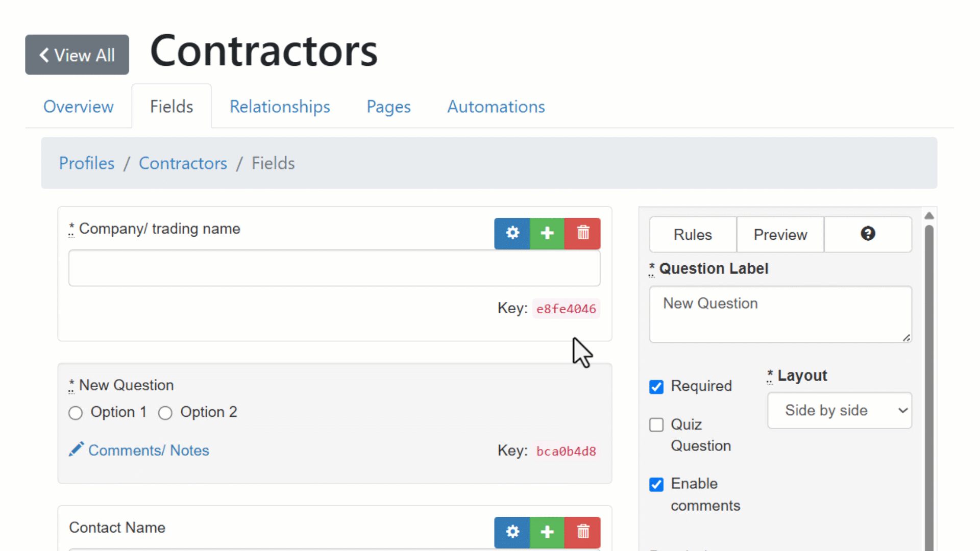This screenshot has height=551, width=980.
Task: Click the Profiles breadcrumb link
Action: 87,163
